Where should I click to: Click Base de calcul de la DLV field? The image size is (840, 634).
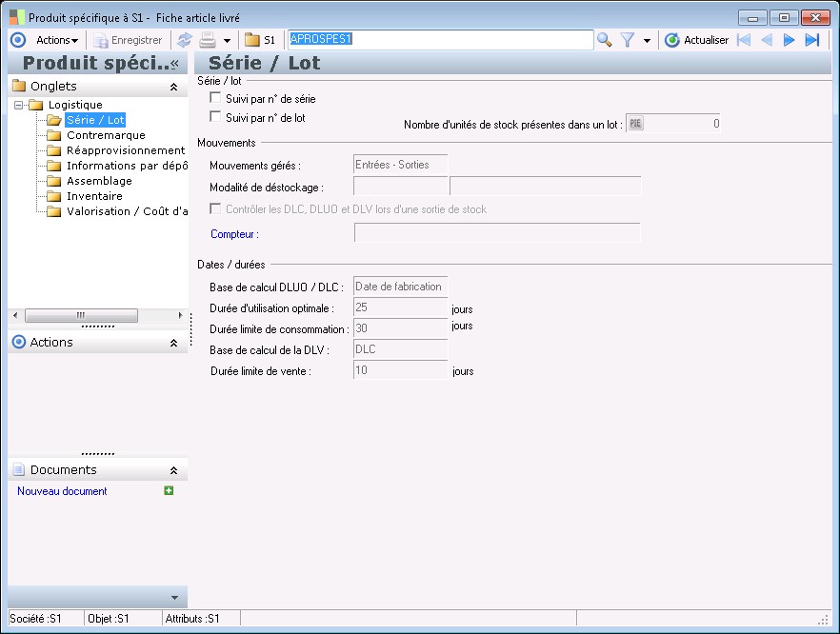(400, 349)
